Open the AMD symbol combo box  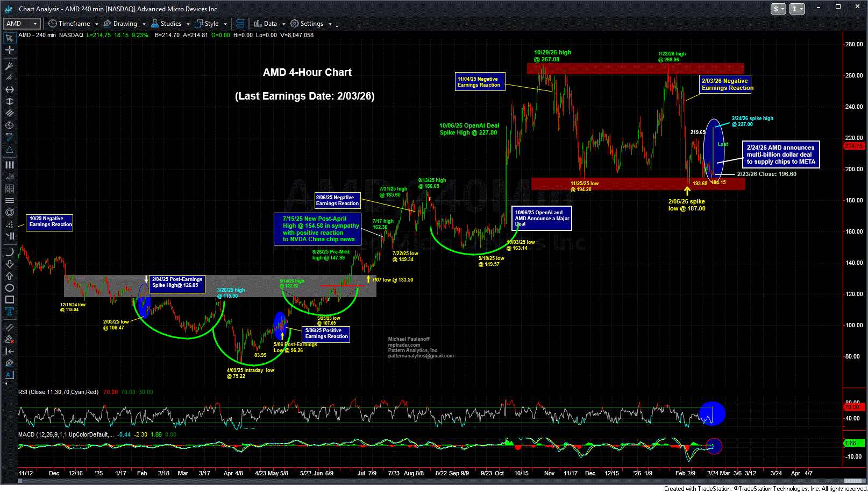tap(22, 24)
